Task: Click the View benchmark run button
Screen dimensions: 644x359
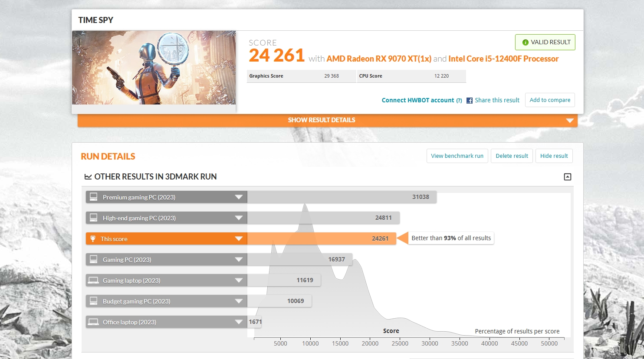Action: tap(457, 156)
